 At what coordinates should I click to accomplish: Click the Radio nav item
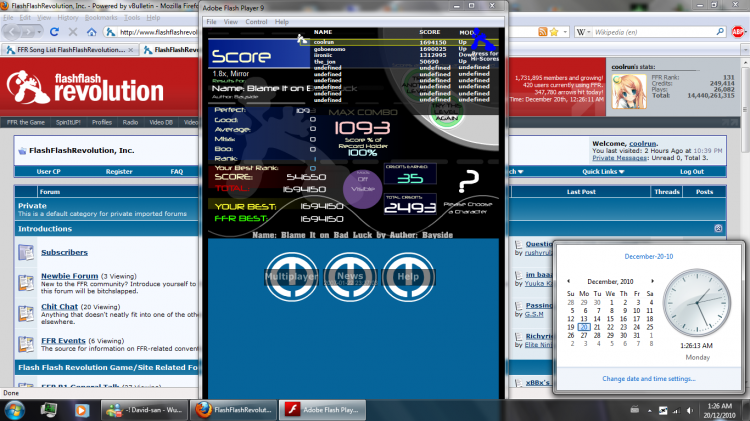point(130,122)
